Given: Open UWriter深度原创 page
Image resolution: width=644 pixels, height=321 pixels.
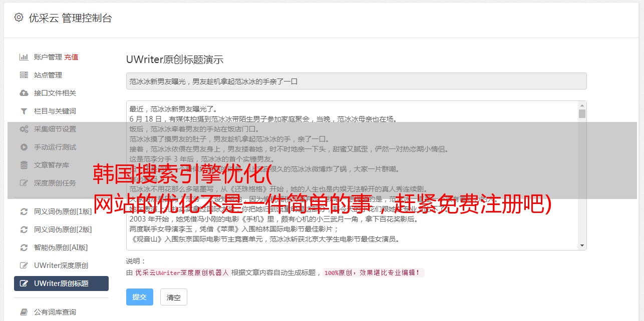Looking at the screenshot, I should pyautogui.click(x=61, y=265).
